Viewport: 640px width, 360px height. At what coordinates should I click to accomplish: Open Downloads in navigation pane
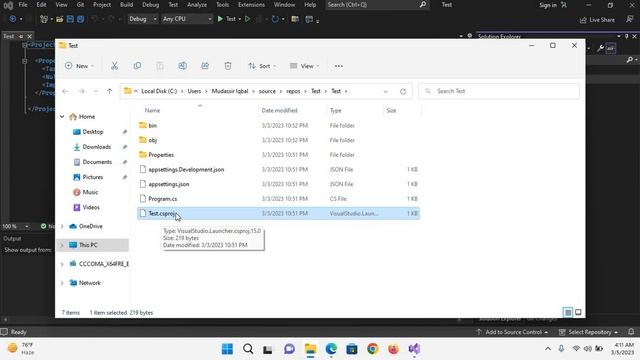(x=97, y=147)
